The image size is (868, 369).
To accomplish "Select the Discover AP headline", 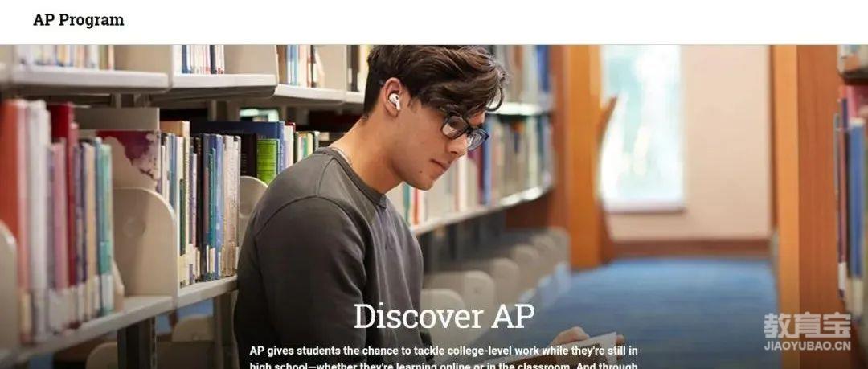I will click(444, 316).
